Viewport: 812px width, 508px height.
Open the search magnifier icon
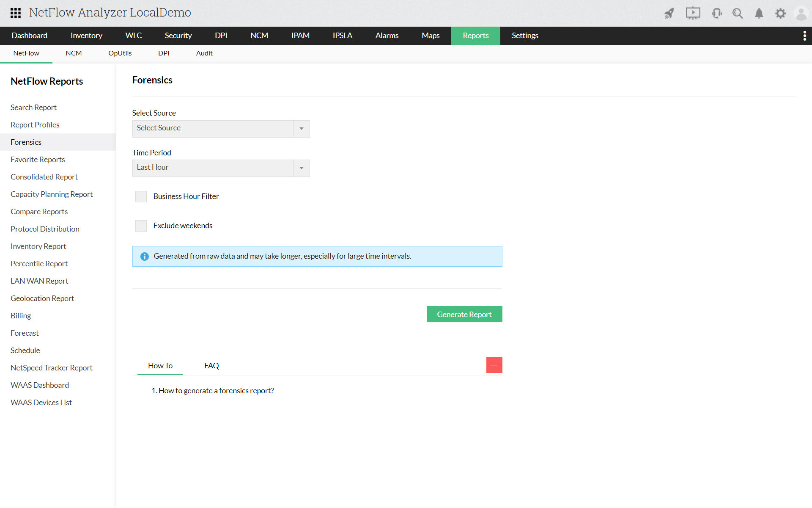point(738,14)
